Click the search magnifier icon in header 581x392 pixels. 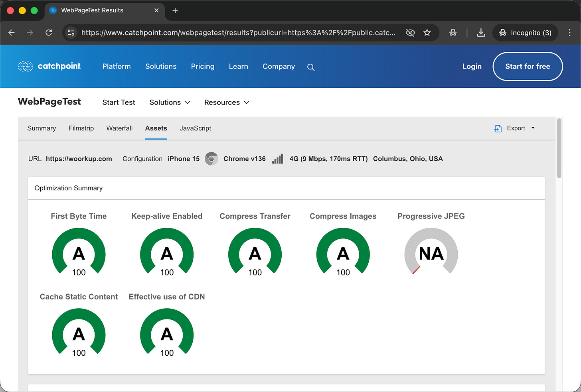(311, 67)
